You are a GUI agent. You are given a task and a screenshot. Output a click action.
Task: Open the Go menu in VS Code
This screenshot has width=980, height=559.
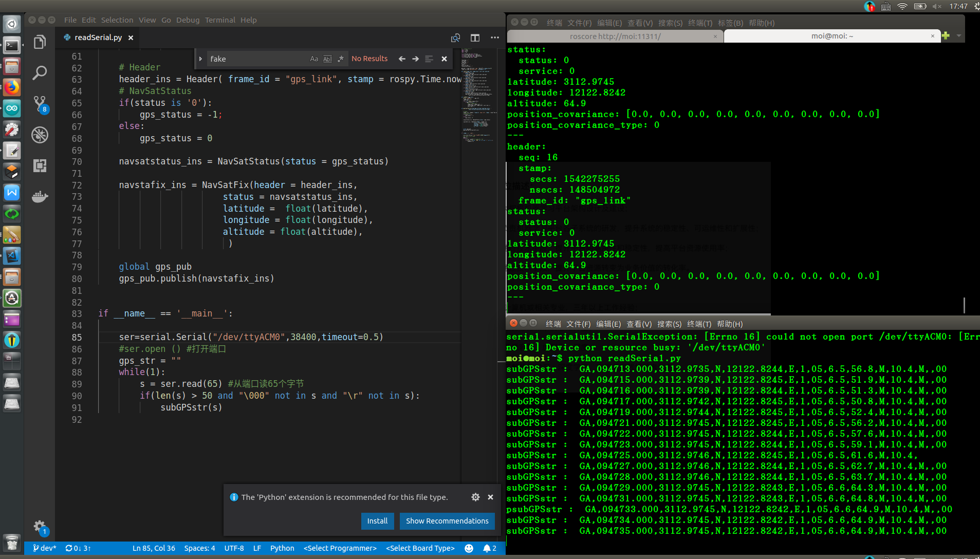tap(166, 20)
